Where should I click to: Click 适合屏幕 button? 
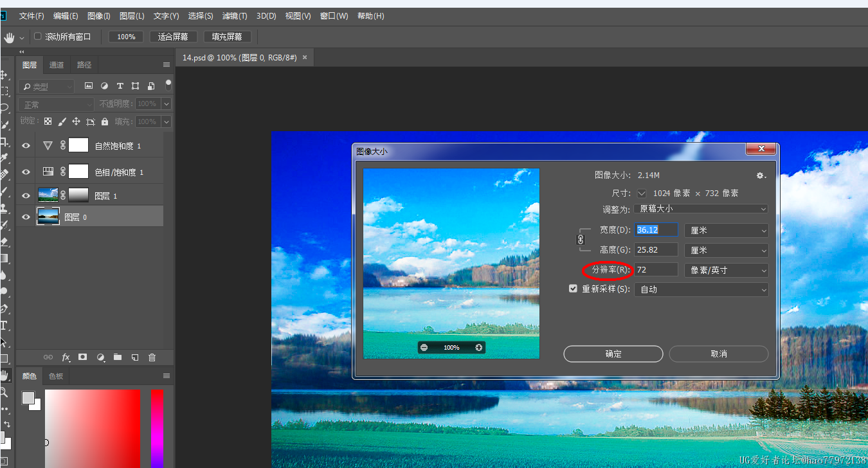[x=173, y=37]
